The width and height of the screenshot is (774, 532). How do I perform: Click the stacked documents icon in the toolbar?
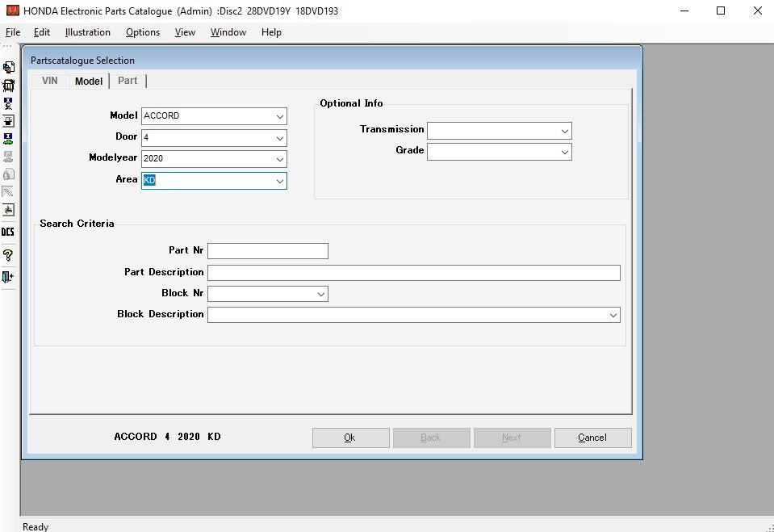[8, 68]
